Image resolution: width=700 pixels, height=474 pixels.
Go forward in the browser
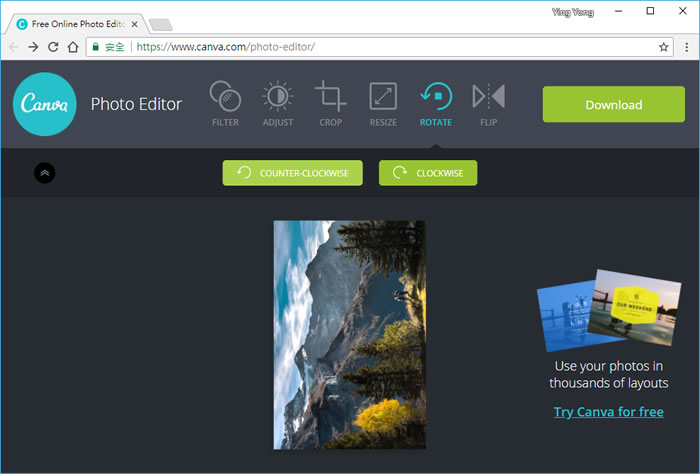pyautogui.click(x=33, y=47)
